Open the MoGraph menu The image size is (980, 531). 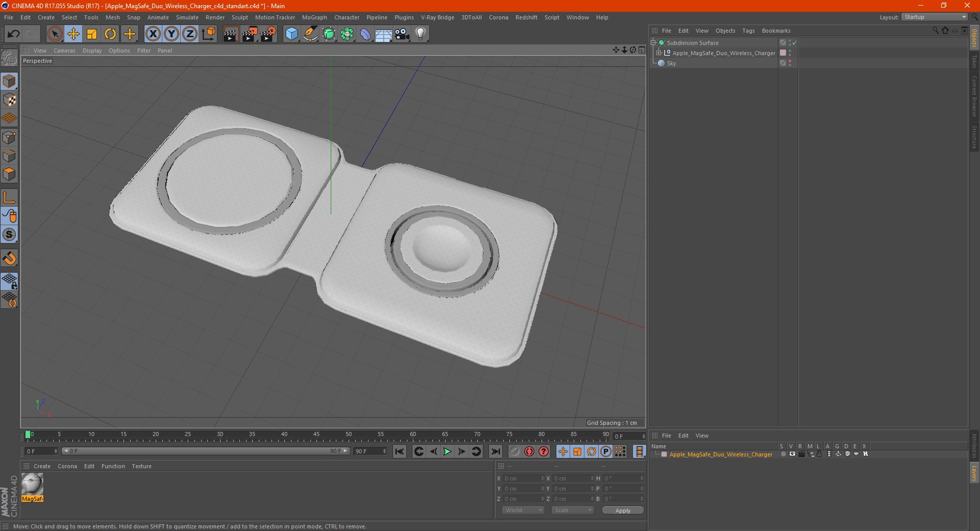314,17
